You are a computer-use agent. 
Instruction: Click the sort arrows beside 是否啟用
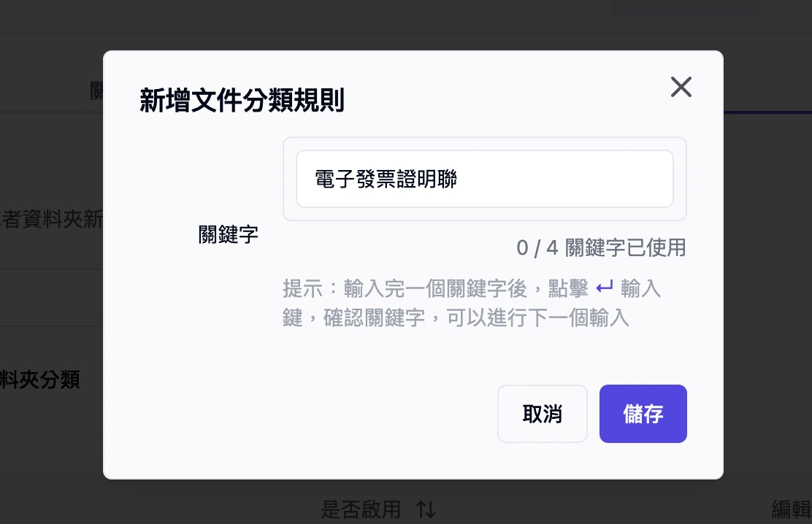pos(426,510)
